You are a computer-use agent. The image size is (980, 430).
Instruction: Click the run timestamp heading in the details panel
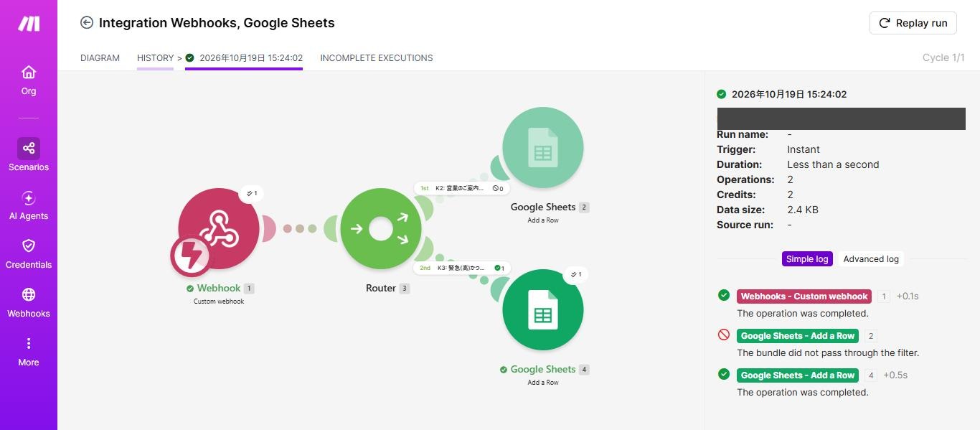click(789, 94)
